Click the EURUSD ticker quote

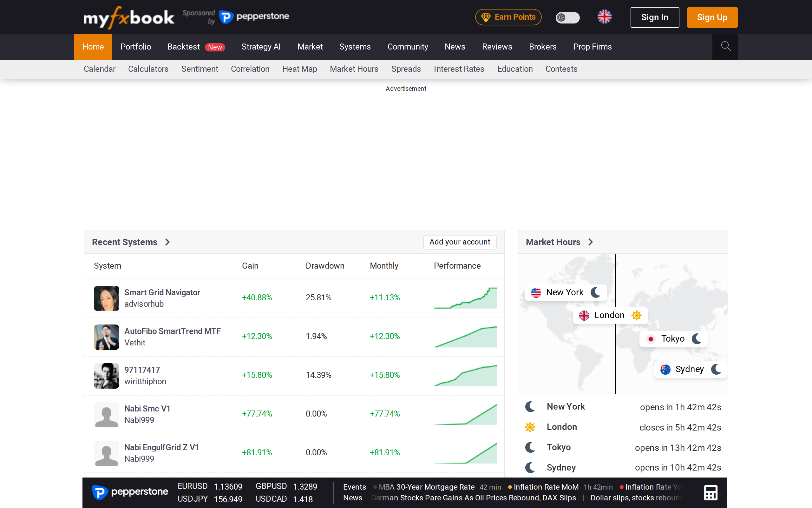pyautogui.click(x=210, y=486)
